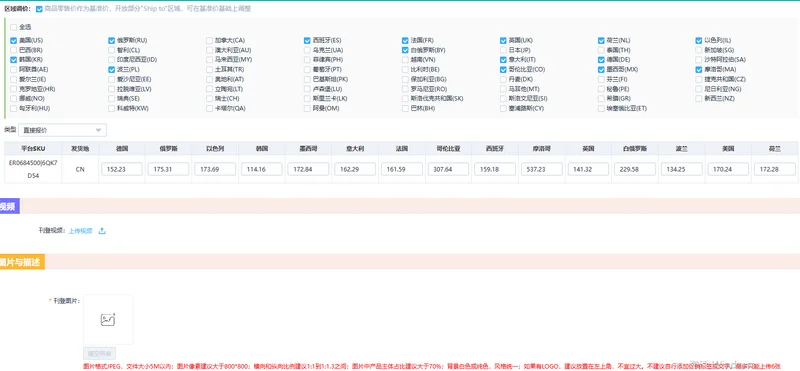This screenshot has height=371, width=800.
Task: Check the 瑞典(SE) checkbox
Action: point(111,98)
